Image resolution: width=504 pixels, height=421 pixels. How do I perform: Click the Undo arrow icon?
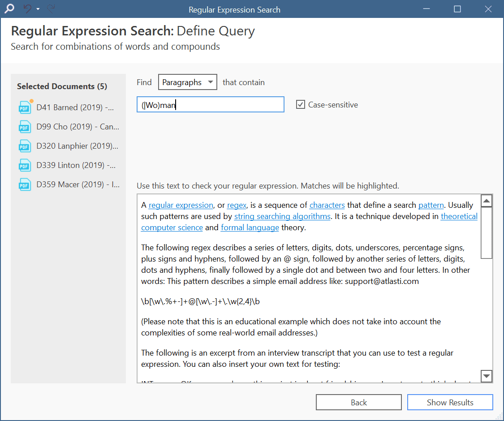28,9
